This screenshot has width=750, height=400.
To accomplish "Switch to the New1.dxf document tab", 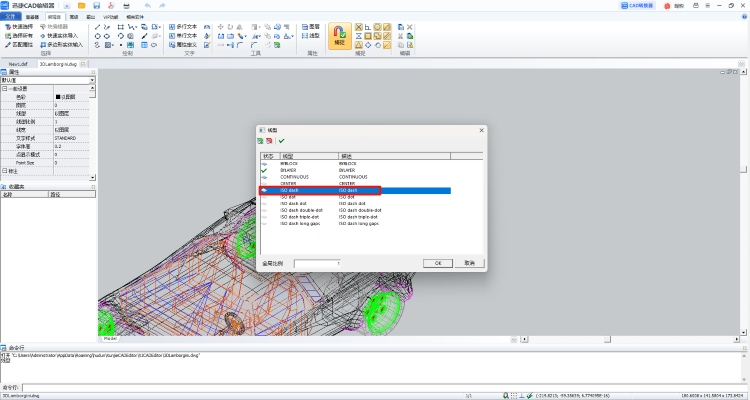I will 19,62.
